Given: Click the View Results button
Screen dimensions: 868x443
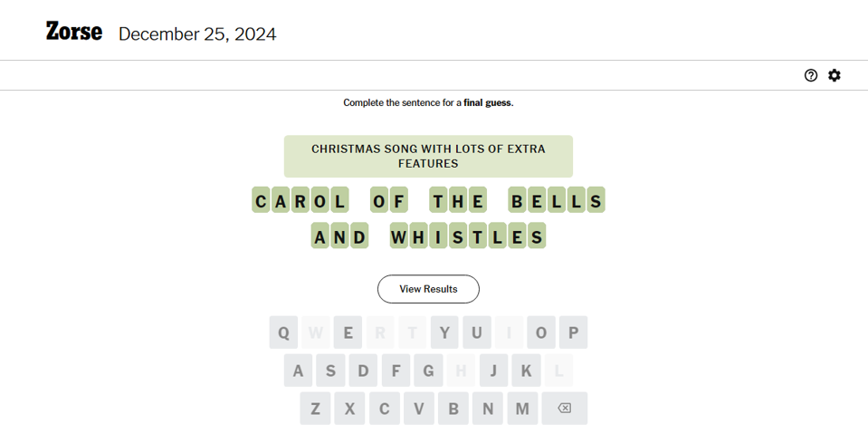Looking at the screenshot, I should (x=428, y=289).
